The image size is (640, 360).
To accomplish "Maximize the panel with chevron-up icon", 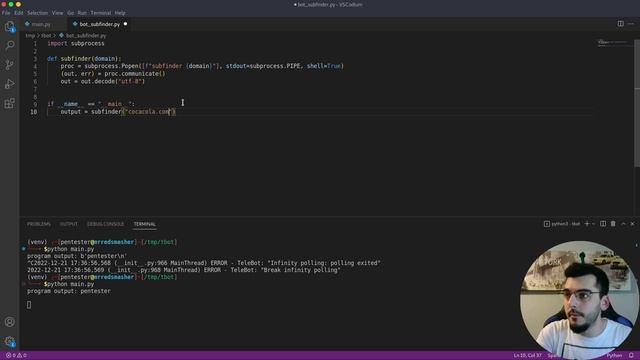I will pyautogui.click(x=623, y=224).
